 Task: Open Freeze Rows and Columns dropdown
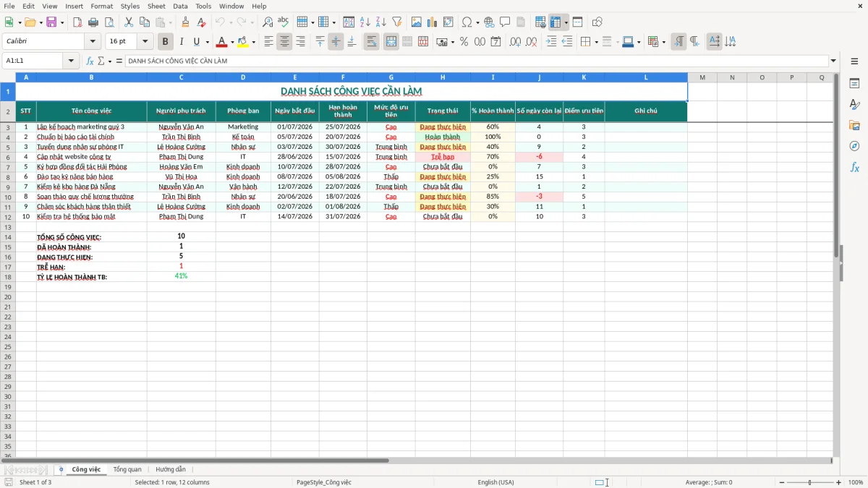(x=566, y=22)
